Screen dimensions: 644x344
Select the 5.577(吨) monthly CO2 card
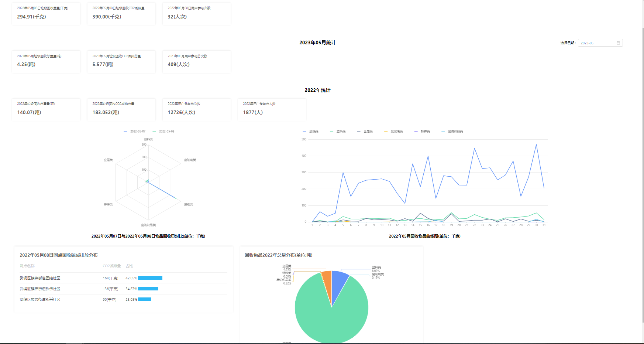pos(121,62)
